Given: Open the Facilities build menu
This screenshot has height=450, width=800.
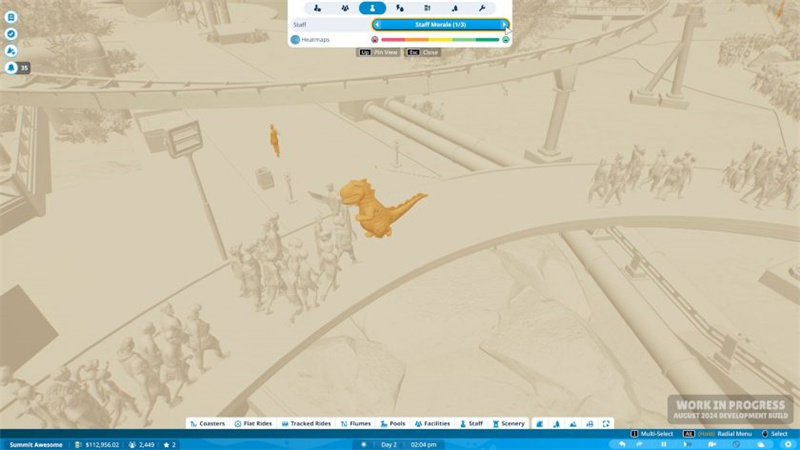Looking at the screenshot, I should pyautogui.click(x=432, y=423).
